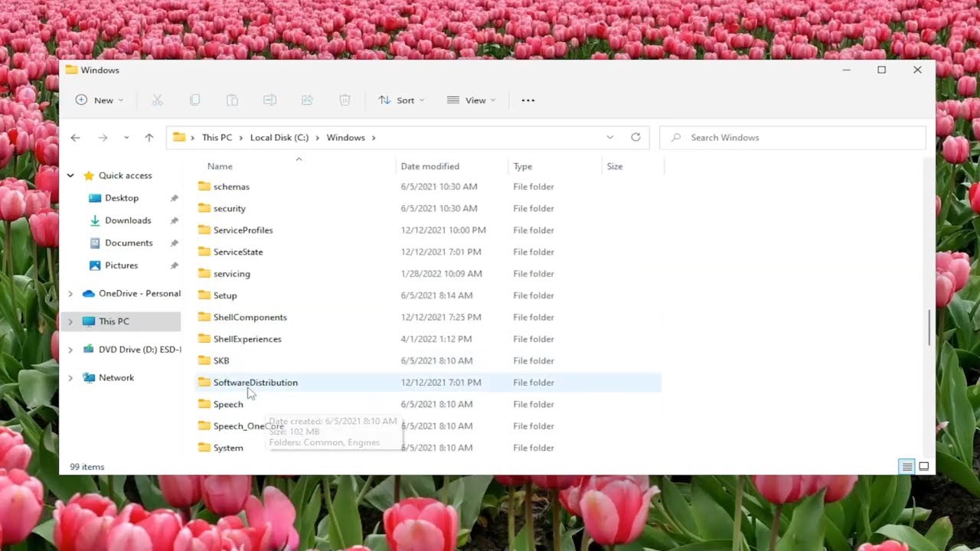Screen dimensions: 980x551
Task: Click ShellExperiences date 4/1/2022 1:12 PM
Action: coord(436,339)
